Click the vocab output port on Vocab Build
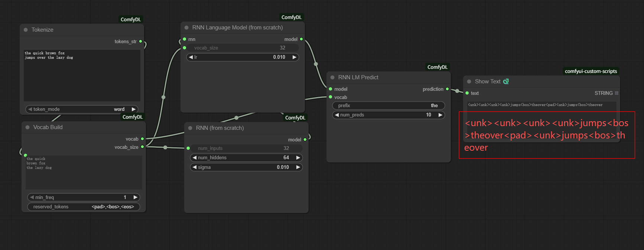 coord(142,139)
